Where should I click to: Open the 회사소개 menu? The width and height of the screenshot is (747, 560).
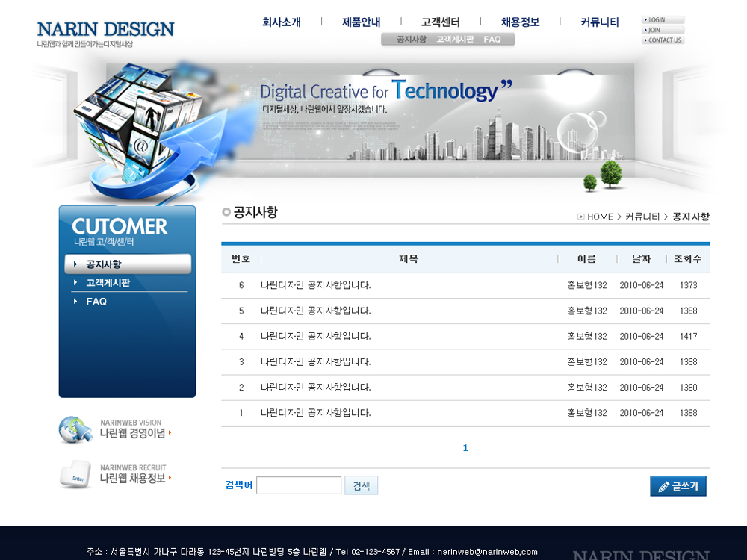pos(282,22)
